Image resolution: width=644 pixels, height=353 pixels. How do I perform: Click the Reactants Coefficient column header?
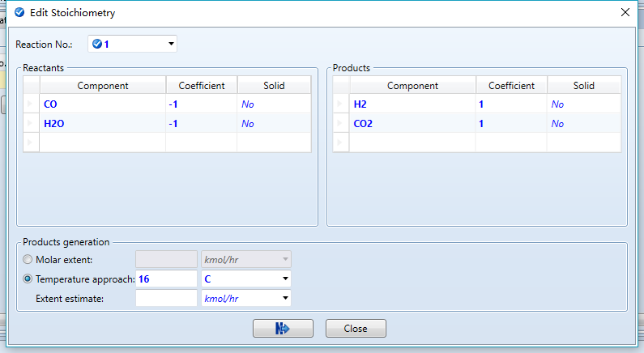tap(201, 86)
